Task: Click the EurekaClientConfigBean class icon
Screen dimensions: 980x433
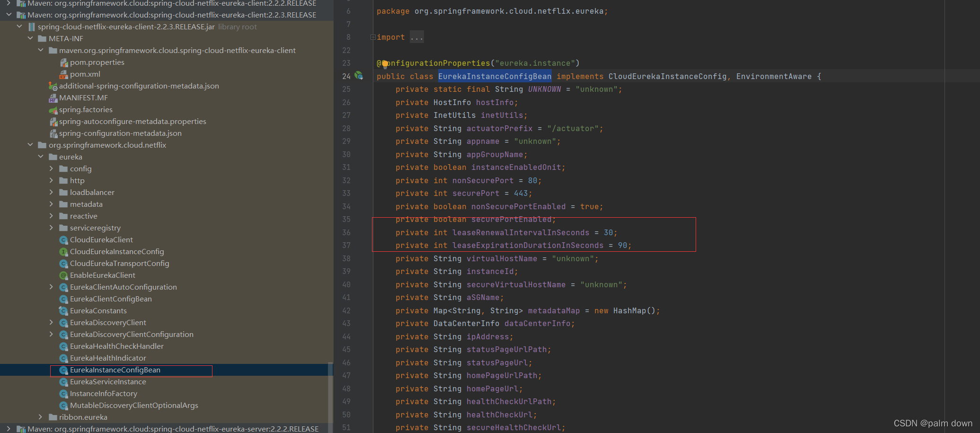Action: click(63, 299)
